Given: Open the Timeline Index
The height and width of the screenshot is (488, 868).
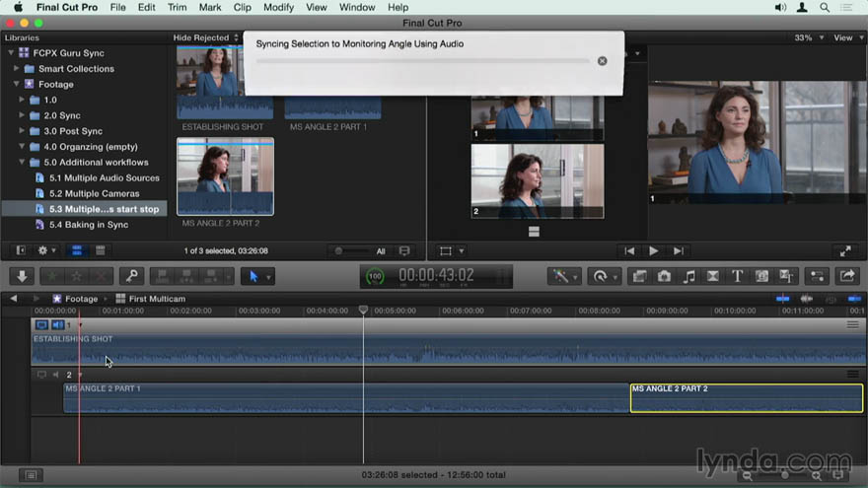Looking at the screenshot, I should (31, 475).
